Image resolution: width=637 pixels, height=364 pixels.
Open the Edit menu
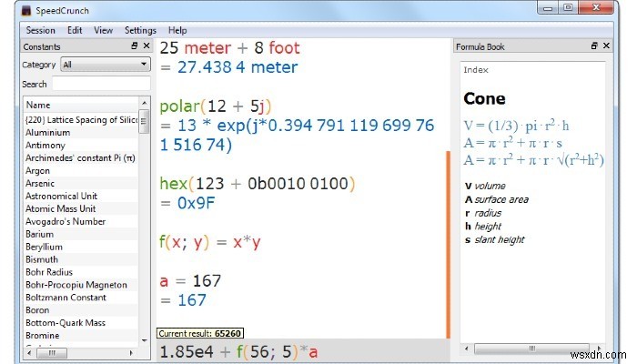point(75,30)
